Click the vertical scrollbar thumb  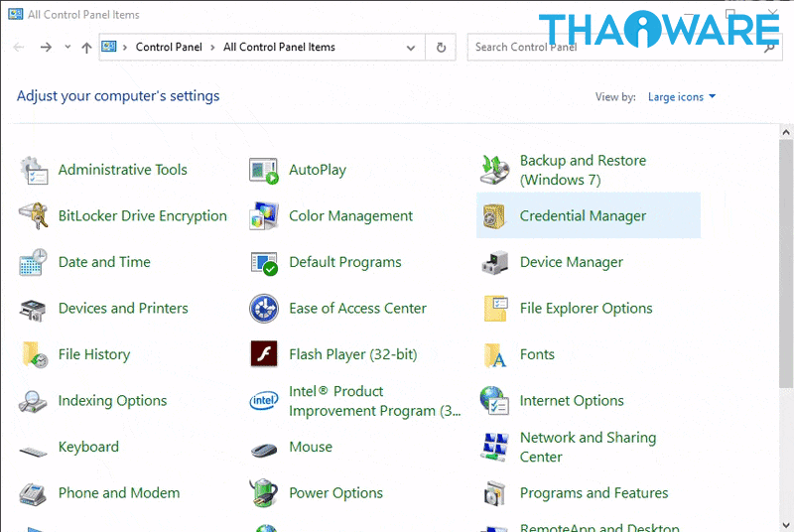click(x=786, y=264)
